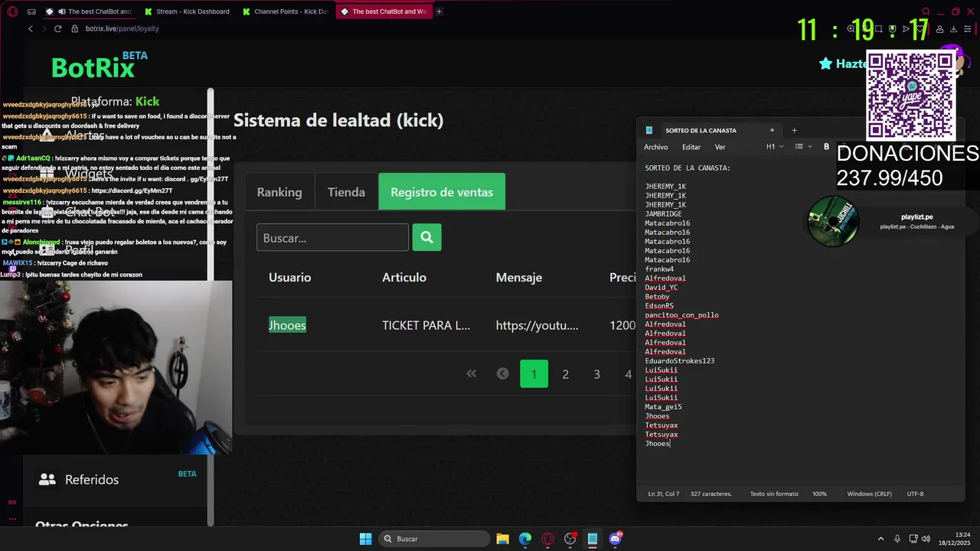Image resolution: width=980 pixels, height=551 pixels.
Task: Click the Articulo column header
Action: point(404,277)
